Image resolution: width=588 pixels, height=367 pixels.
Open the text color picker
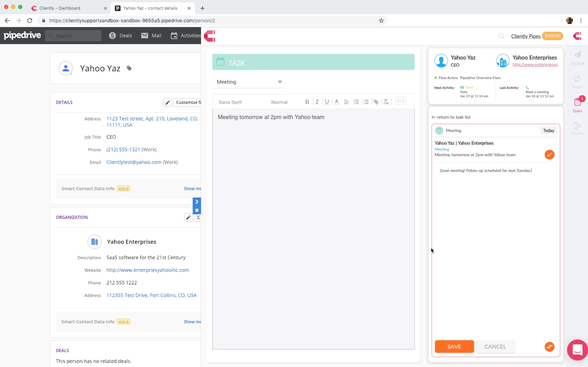pos(336,102)
